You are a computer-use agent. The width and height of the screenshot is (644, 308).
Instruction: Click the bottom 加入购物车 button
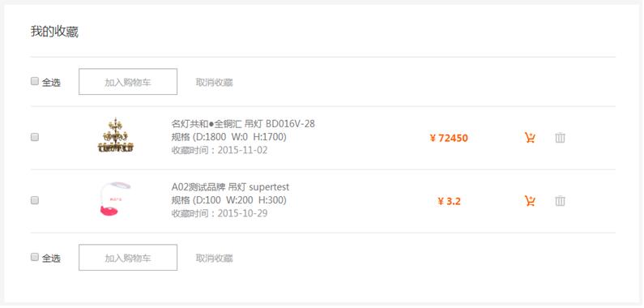(x=128, y=258)
